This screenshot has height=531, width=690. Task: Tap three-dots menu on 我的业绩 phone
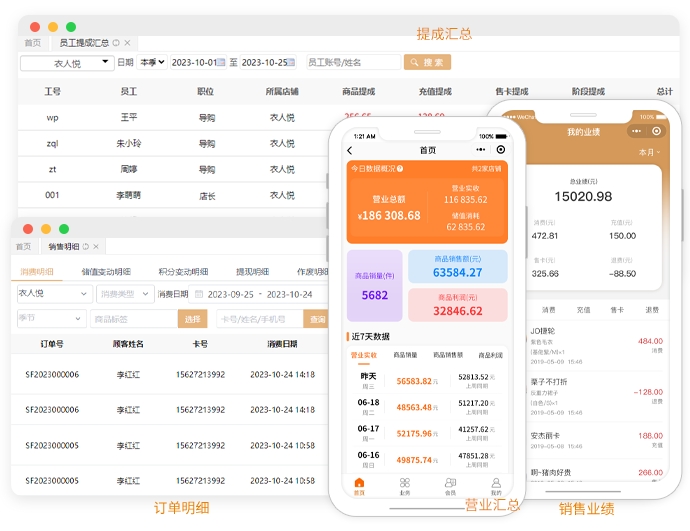click(x=636, y=131)
